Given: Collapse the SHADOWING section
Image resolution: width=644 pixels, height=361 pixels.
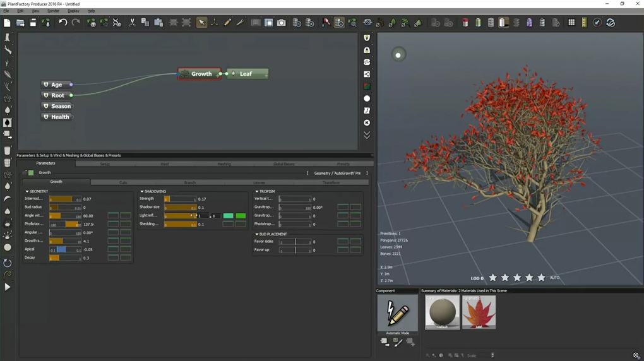Looking at the screenshot, I should [x=142, y=191].
